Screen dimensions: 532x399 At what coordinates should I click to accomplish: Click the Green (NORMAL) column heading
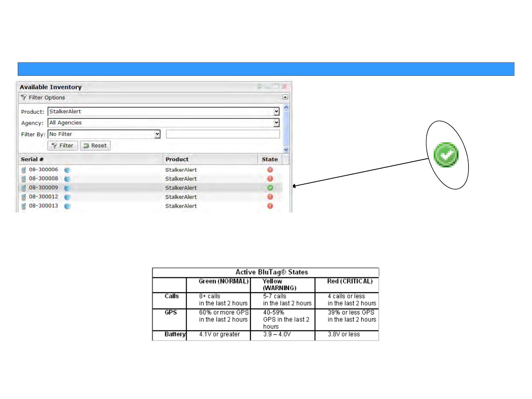point(224,282)
